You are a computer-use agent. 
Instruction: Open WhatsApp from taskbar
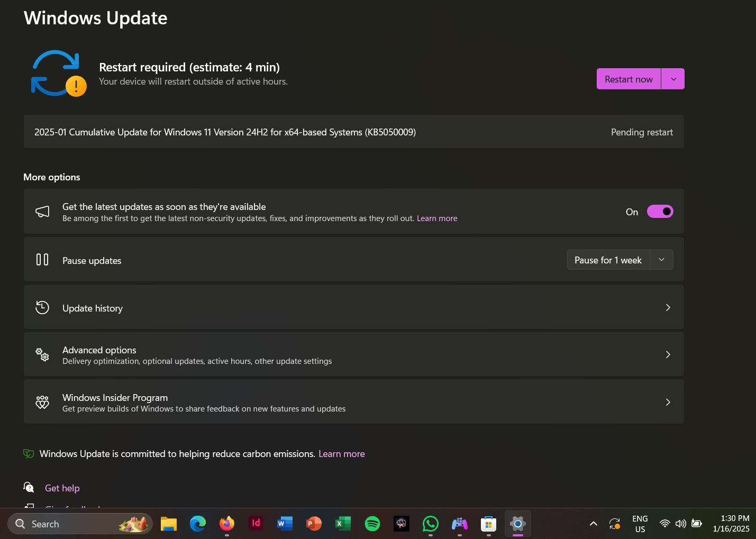click(x=431, y=524)
